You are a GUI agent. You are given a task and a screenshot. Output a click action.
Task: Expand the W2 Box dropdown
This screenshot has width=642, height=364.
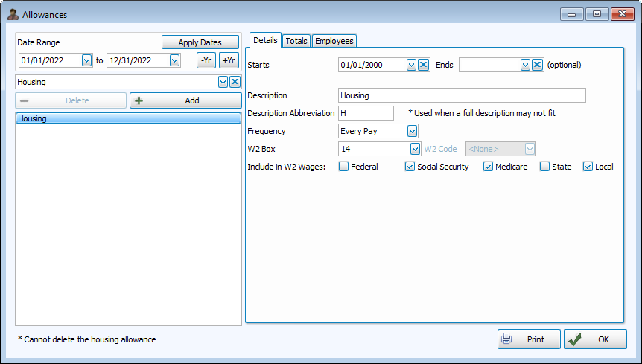point(415,149)
